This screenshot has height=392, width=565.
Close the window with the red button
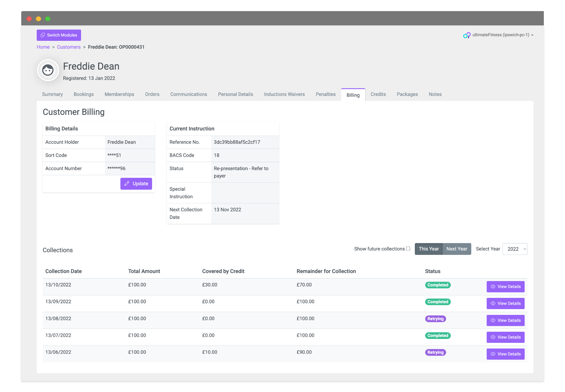point(29,19)
